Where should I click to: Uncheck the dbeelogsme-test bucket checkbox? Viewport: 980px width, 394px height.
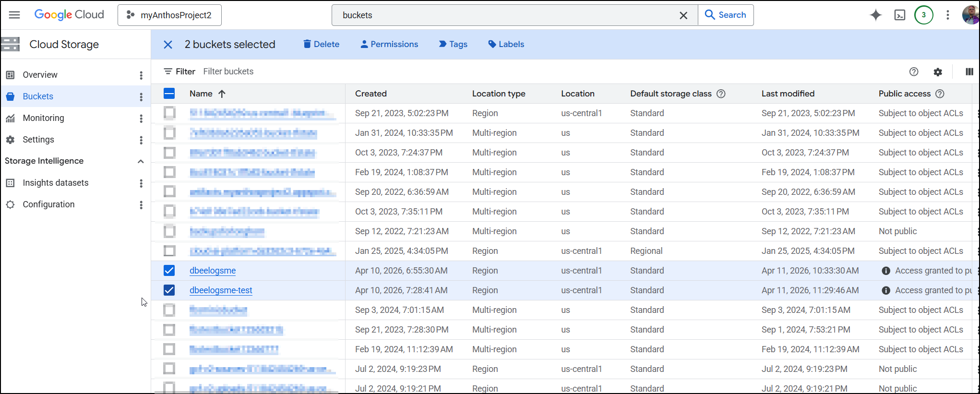(x=169, y=290)
